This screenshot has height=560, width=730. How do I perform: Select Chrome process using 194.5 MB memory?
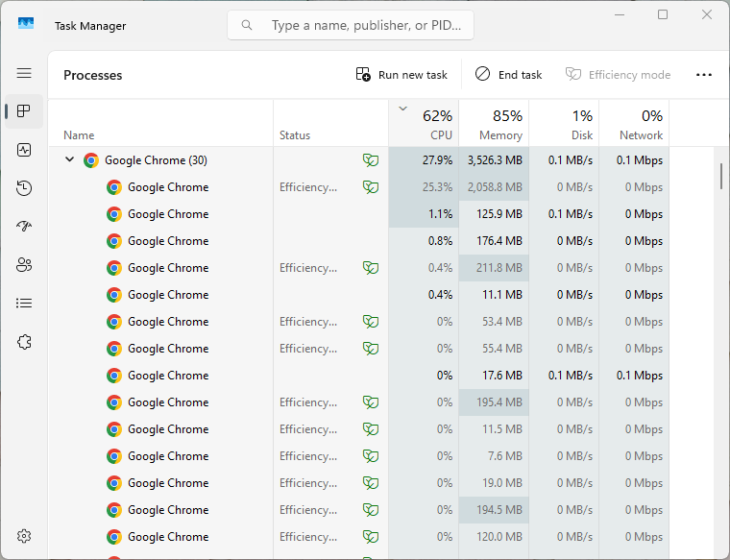(358, 510)
